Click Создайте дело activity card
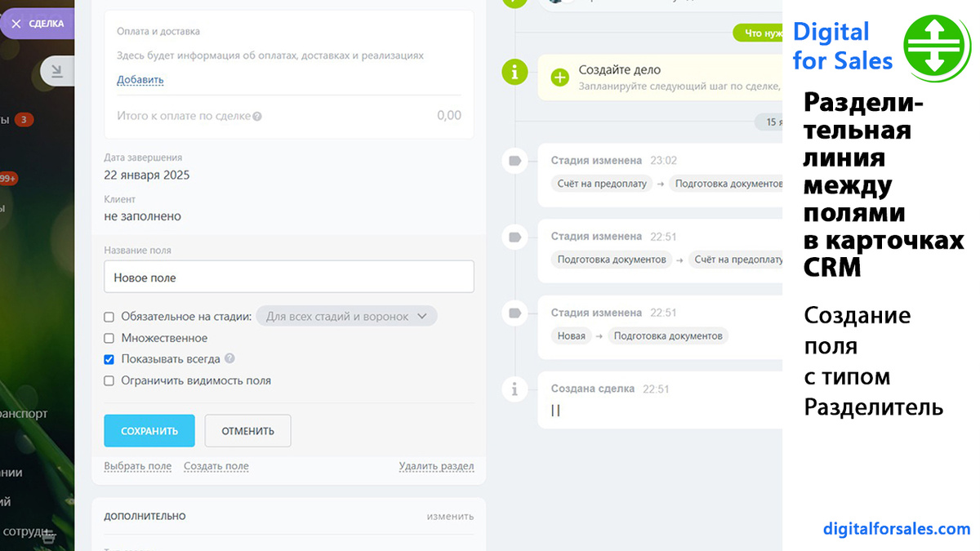The width and height of the screenshot is (980, 551). pyautogui.click(x=659, y=78)
